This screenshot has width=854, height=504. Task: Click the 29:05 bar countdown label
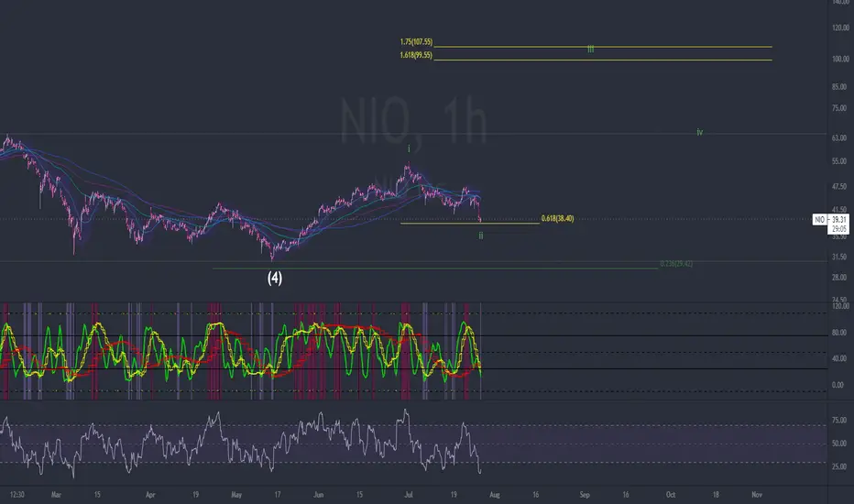coord(839,229)
